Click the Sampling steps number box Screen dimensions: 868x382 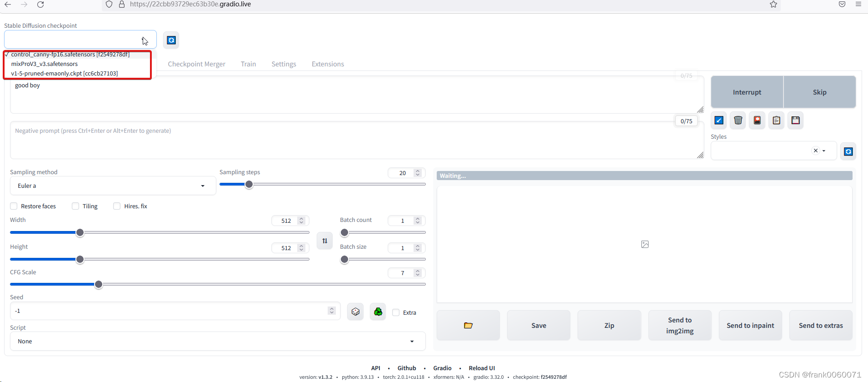pyautogui.click(x=407, y=173)
